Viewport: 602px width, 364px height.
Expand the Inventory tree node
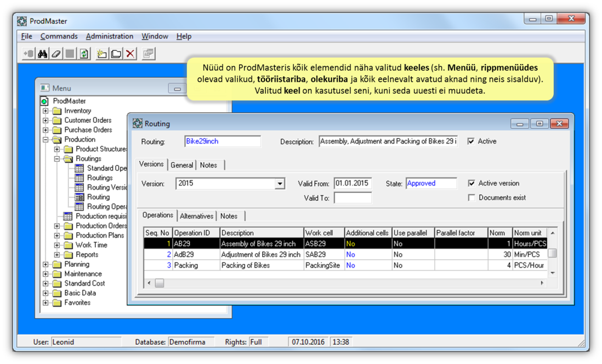point(46,111)
